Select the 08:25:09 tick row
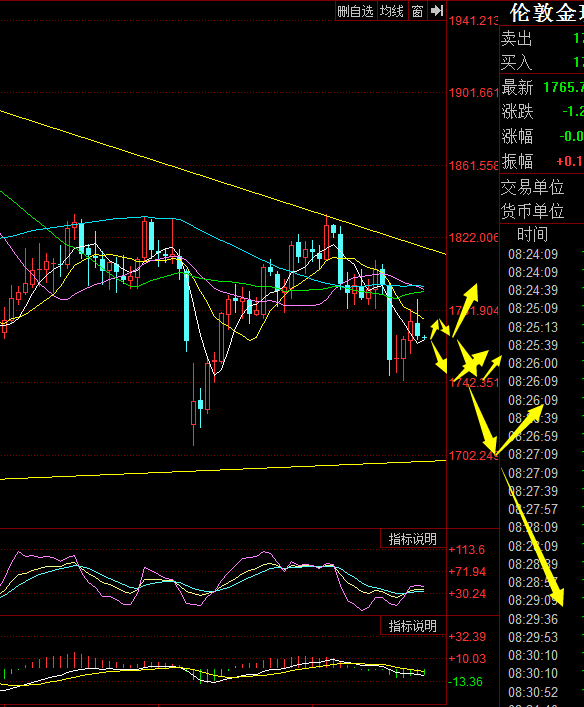 542,308
